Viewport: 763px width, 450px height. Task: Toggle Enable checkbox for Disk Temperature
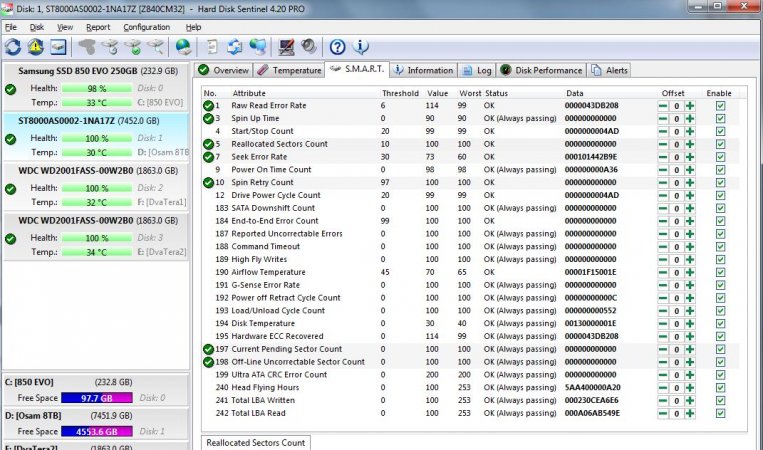[721, 324]
